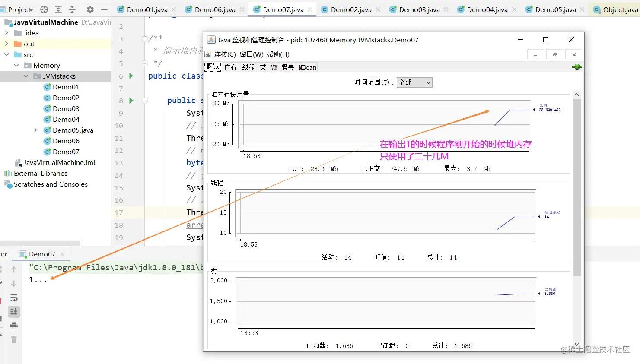Click the Project tree horizontal scrollbar

click(x=40, y=244)
